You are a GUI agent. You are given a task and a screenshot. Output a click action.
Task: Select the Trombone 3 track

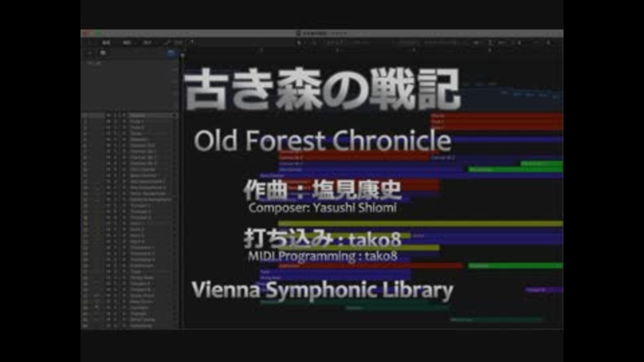click(x=129, y=259)
